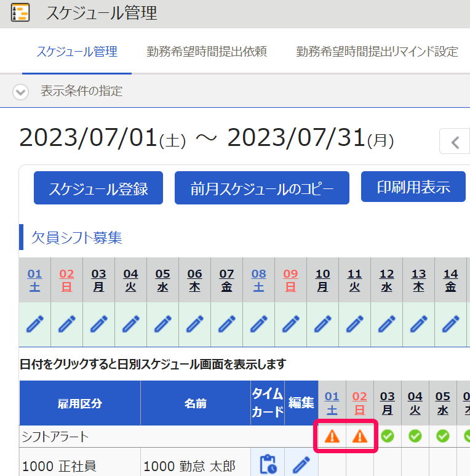
Task: Open 02 日 date in vacancy shift header
Action: [66, 280]
